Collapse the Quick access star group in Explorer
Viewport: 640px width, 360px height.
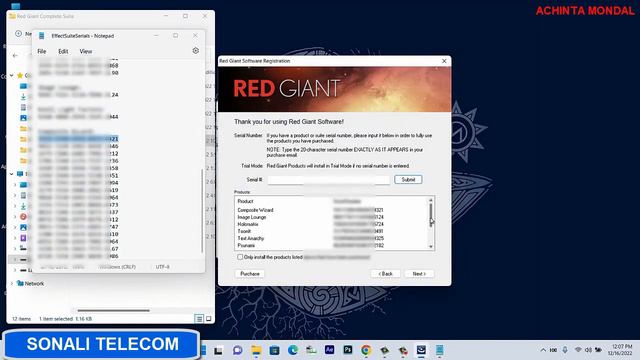click(11, 76)
